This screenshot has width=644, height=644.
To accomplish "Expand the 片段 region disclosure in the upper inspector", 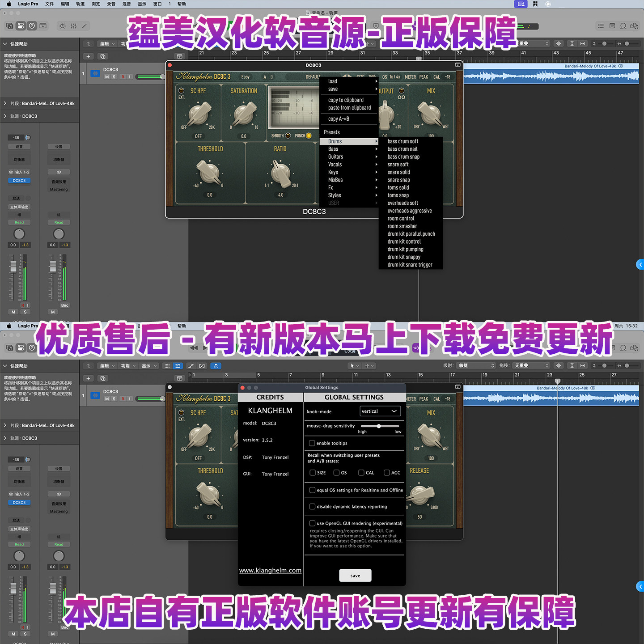I will [x=5, y=103].
